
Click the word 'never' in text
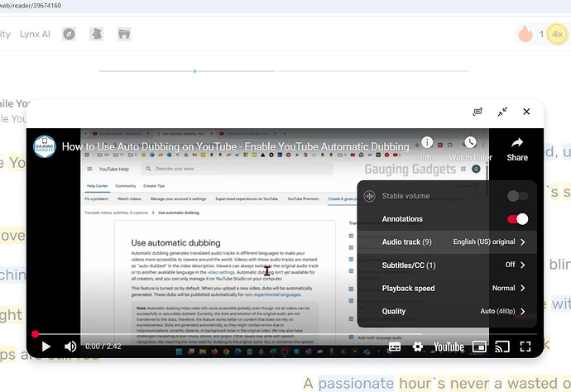(469, 383)
